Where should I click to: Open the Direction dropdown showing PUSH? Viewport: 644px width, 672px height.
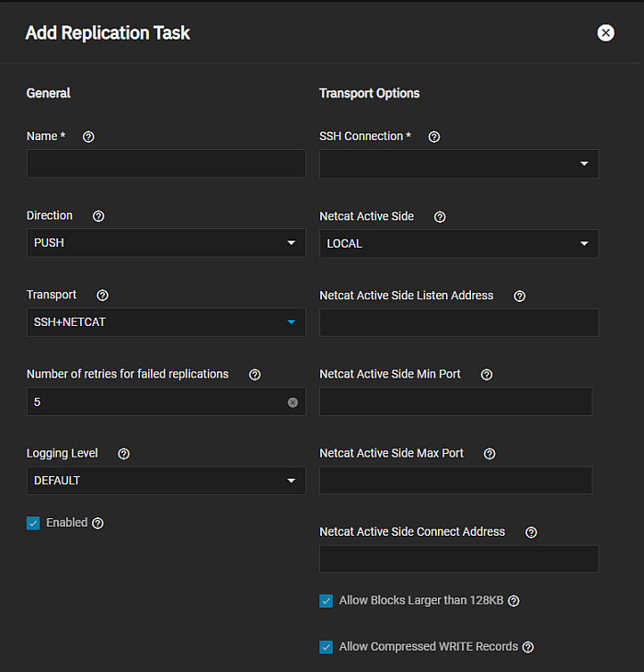(x=166, y=243)
